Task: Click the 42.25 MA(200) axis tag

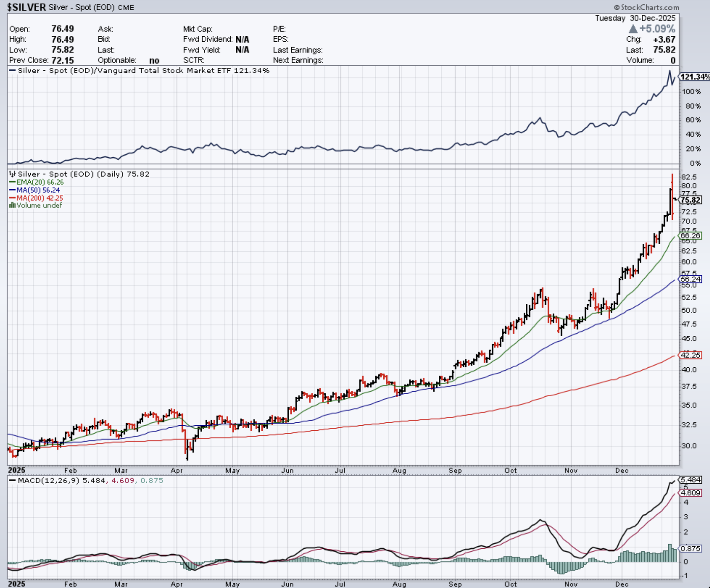Action: click(690, 355)
